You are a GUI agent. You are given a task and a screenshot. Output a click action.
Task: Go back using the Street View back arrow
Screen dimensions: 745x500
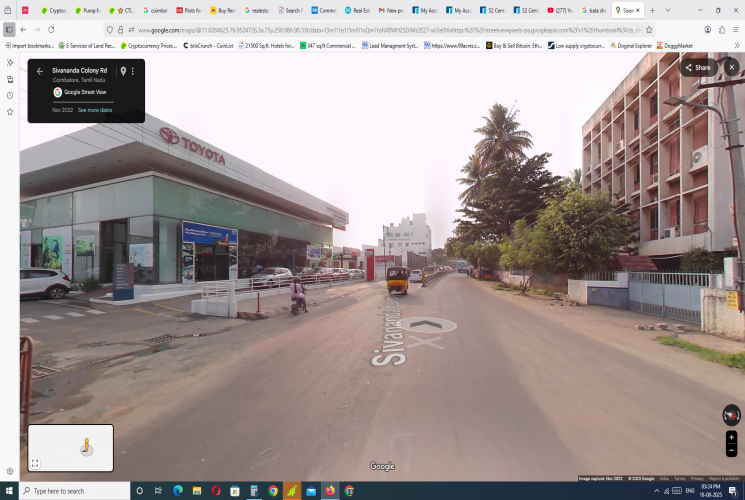coord(40,71)
